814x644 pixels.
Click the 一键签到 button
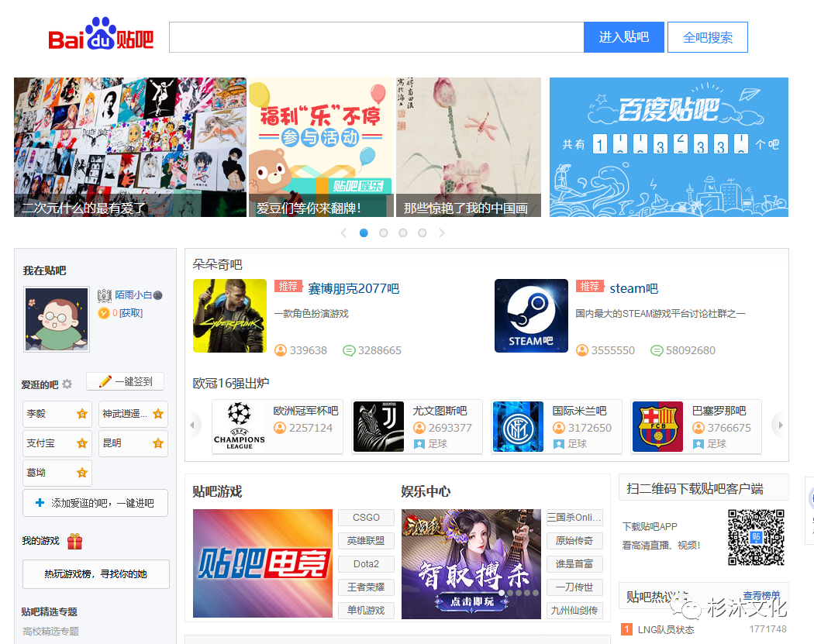click(x=125, y=381)
